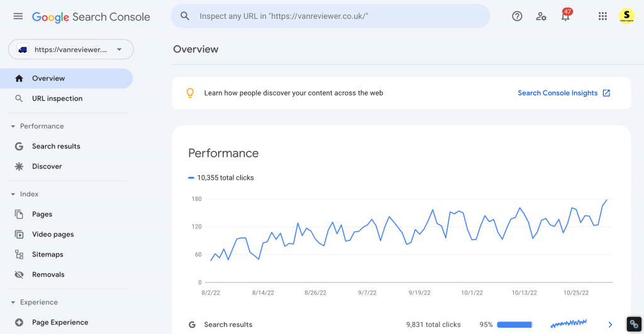
Task: Click the 10/25/22 date axis label
Action: [x=576, y=293]
